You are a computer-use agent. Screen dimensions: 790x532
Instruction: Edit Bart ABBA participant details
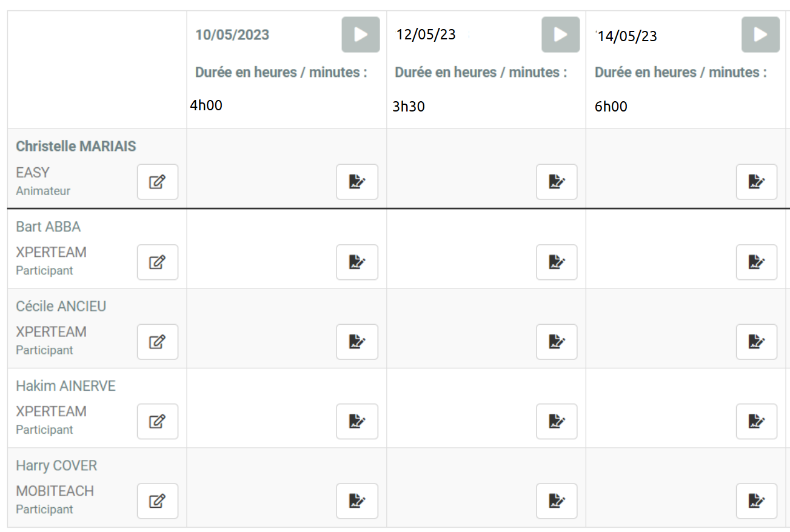click(x=158, y=262)
